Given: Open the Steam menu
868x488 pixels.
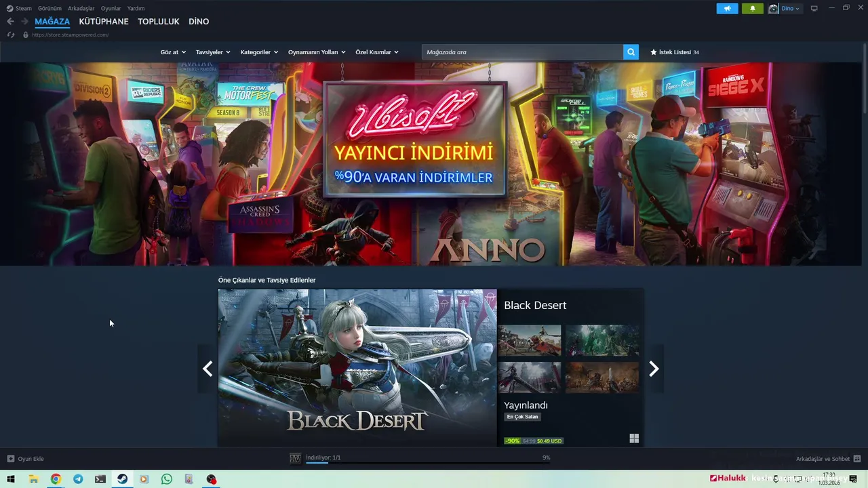Looking at the screenshot, I should tap(24, 9).
